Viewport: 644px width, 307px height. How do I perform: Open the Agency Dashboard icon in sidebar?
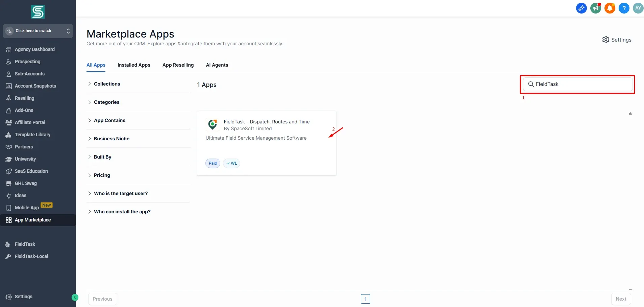pos(9,50)
